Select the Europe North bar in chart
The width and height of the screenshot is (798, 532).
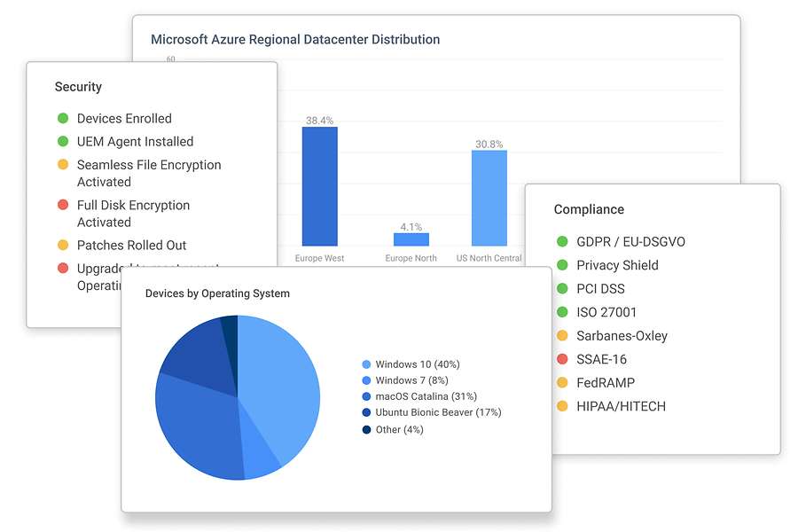(x=411, y=239)
